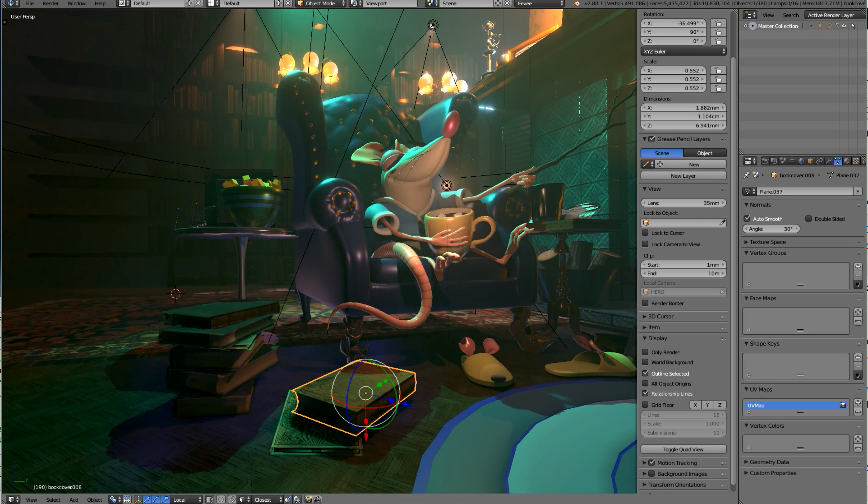Drag the Lens value field slider
The width and height of the screenshot is (868, 504).
[683, 202]
